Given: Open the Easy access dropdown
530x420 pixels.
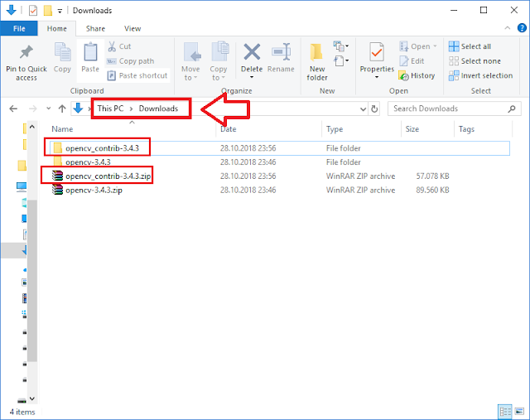Looking at the screenshot, I should click(341, 61).
